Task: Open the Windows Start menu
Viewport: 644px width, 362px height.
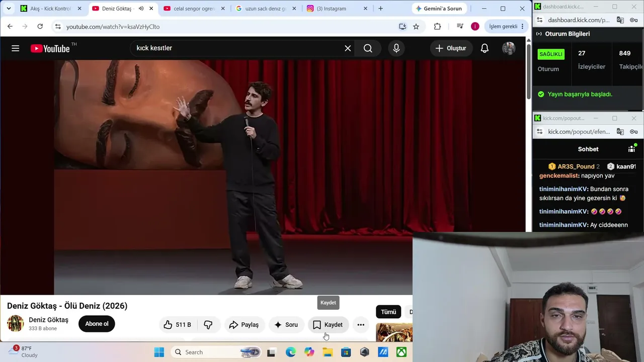Action: point(159,352)
